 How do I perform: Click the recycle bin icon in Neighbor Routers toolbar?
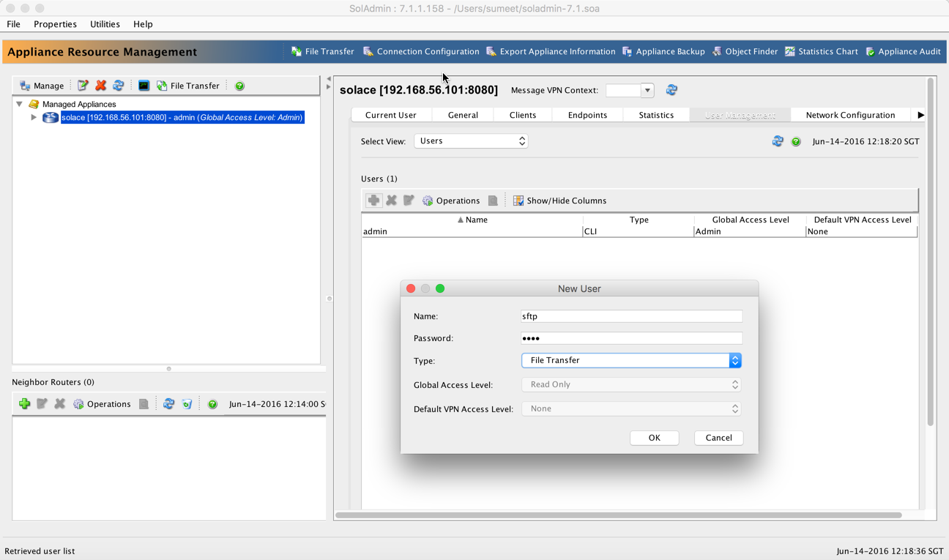[187, 404]
